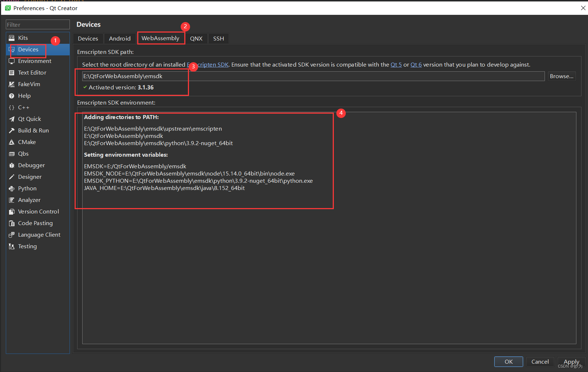Click the Version Control icon
Screen dimensions: 588x372
click(12, 212)
